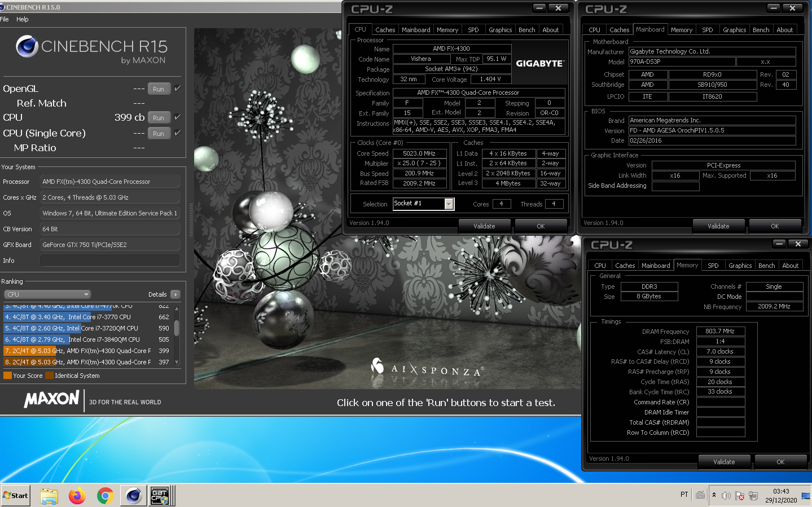812x507 pixels.
Task: Click the Info input field
Action: tap(110, 261)
